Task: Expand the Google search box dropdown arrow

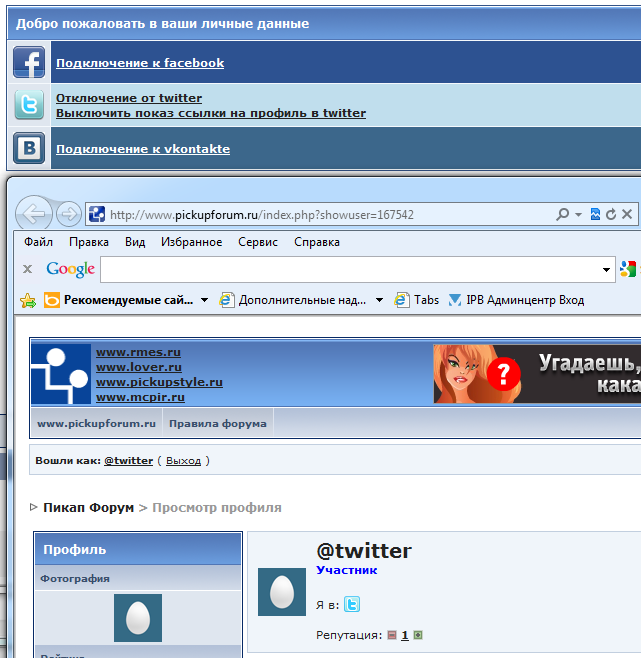Action: pos(607,269)
